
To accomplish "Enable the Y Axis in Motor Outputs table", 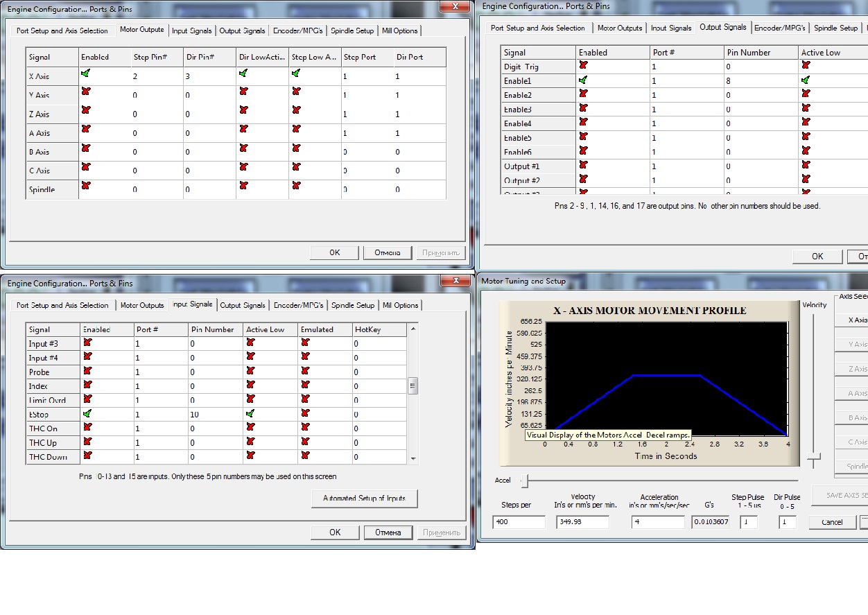I will 85,91.
